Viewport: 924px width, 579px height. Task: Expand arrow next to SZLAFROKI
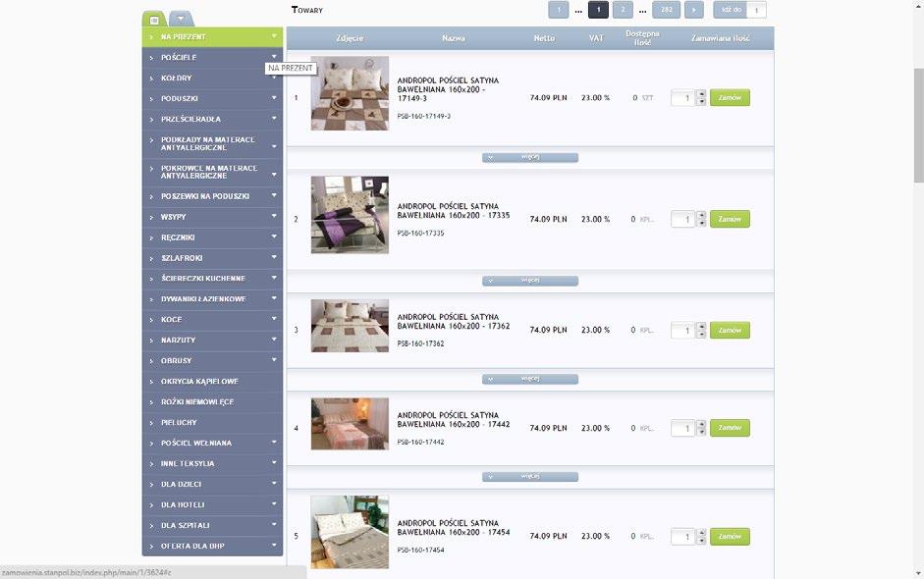point(274,257)
